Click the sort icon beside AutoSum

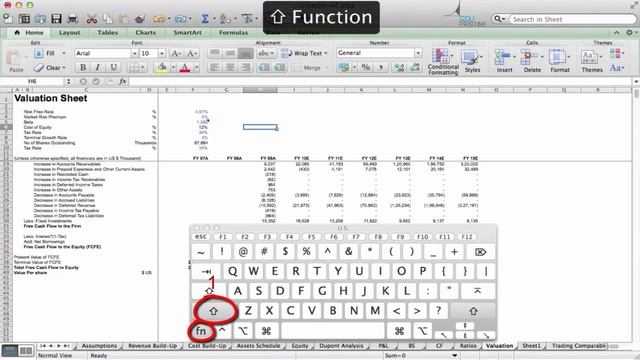pyautogui.click(x=225, y=19)
